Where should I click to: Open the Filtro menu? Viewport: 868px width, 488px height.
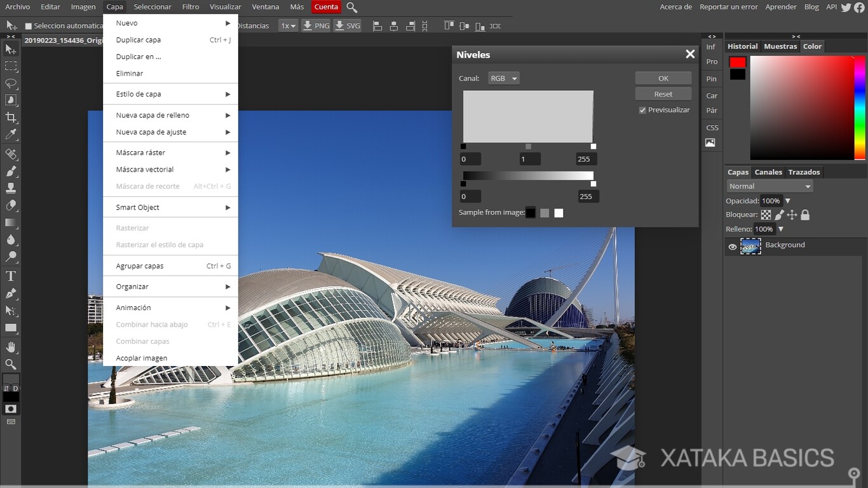click(x=191, y=6)
